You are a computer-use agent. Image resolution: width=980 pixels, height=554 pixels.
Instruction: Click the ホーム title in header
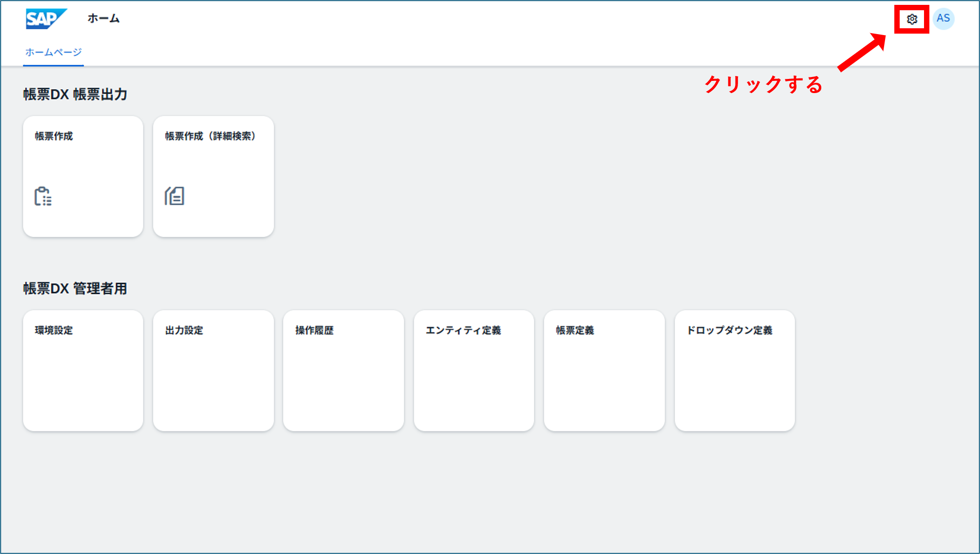[104, 19]
